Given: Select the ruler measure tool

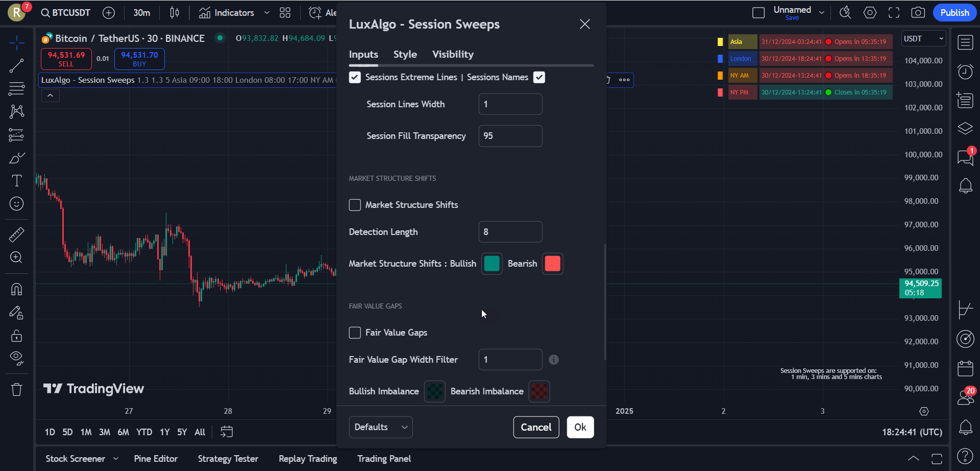Looking at the screenshot, I should [x=16, y=234].
